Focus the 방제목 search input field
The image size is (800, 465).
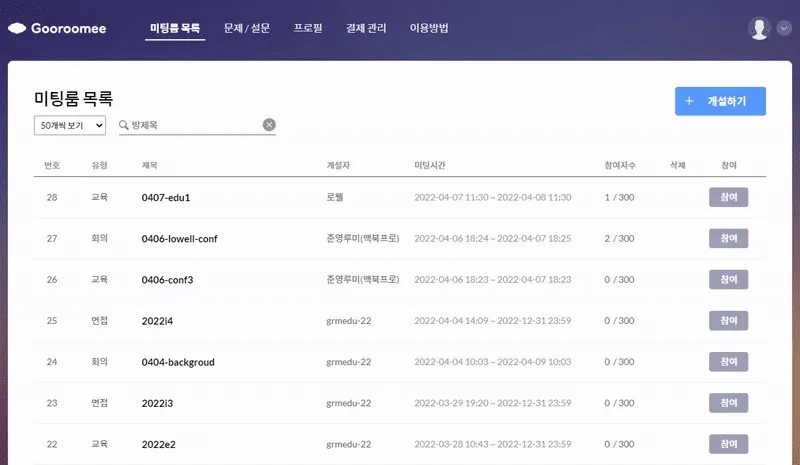click(x=195, y=125)
